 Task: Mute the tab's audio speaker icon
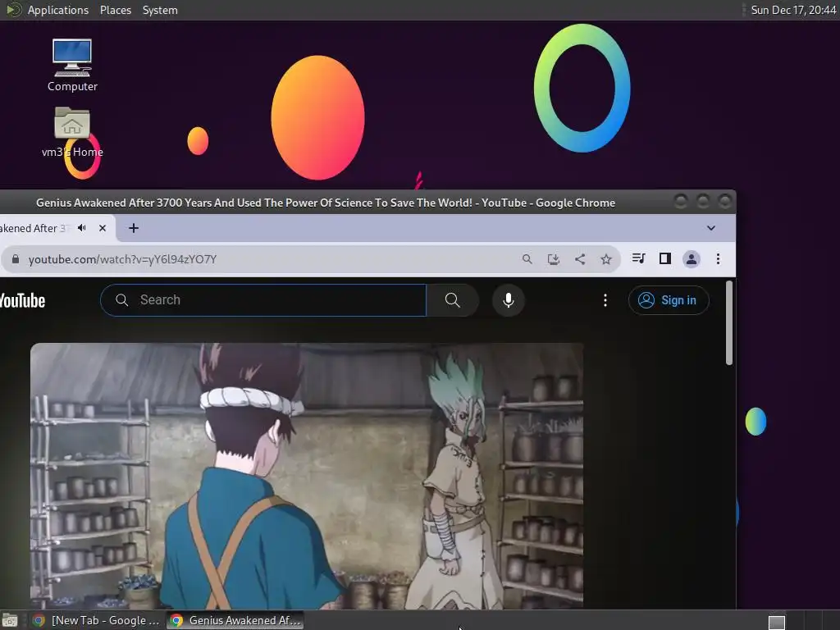click(82, 228)
